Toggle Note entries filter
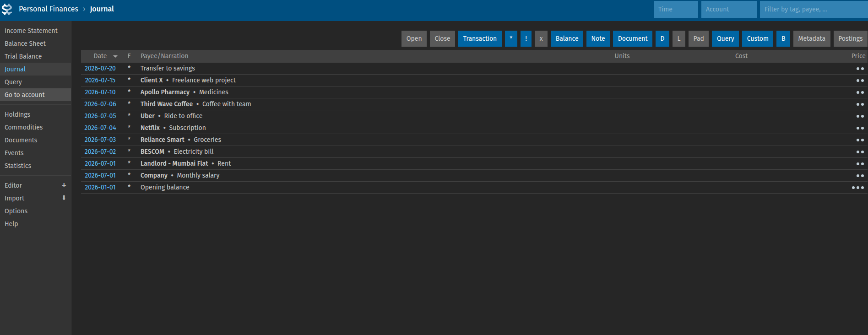 click(598, 38)
